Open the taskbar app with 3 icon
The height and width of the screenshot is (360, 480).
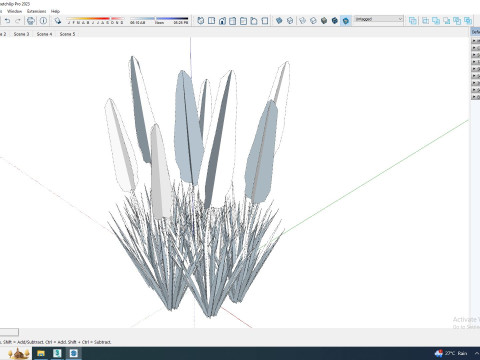[57, 353]
